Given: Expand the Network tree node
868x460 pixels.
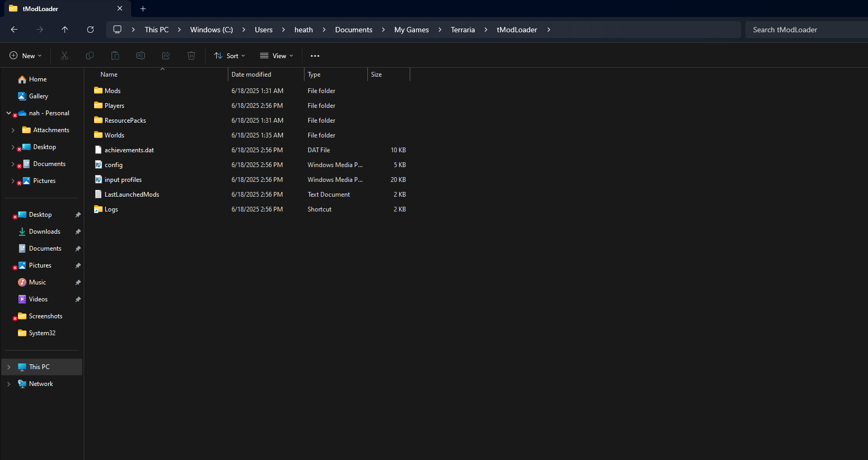Looking at the screenshot, I should pos(8,384).
